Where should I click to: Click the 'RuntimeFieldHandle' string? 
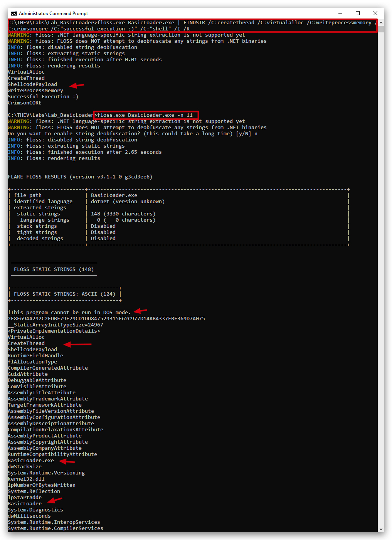(x=35, y=356)
